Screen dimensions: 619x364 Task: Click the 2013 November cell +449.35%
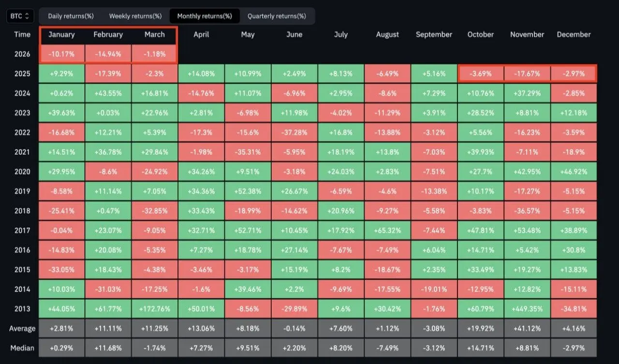[x=527, y=309]
